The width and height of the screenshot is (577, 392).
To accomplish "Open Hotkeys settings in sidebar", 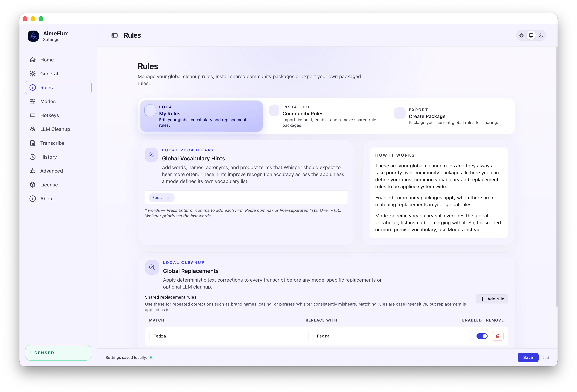I will [x=58, y=115].
